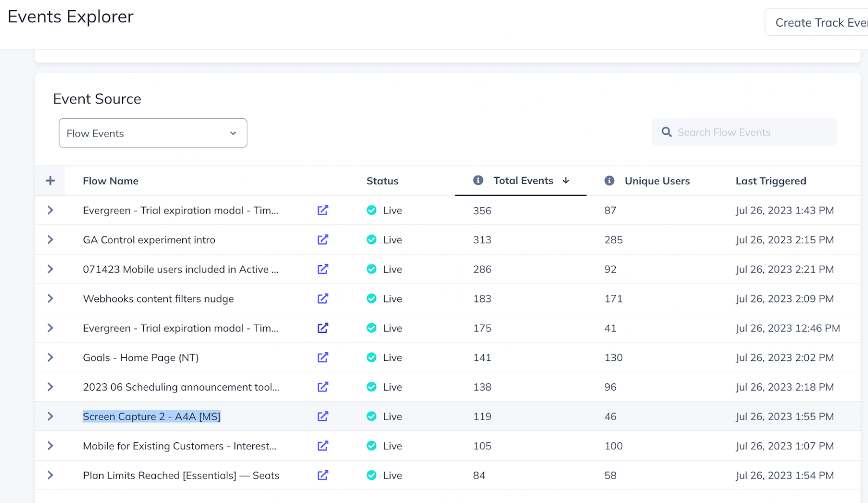The width and height of the screenshot is (868, 503).
Task: Click the Live check icon in the 356 events row
Action: 372,210
